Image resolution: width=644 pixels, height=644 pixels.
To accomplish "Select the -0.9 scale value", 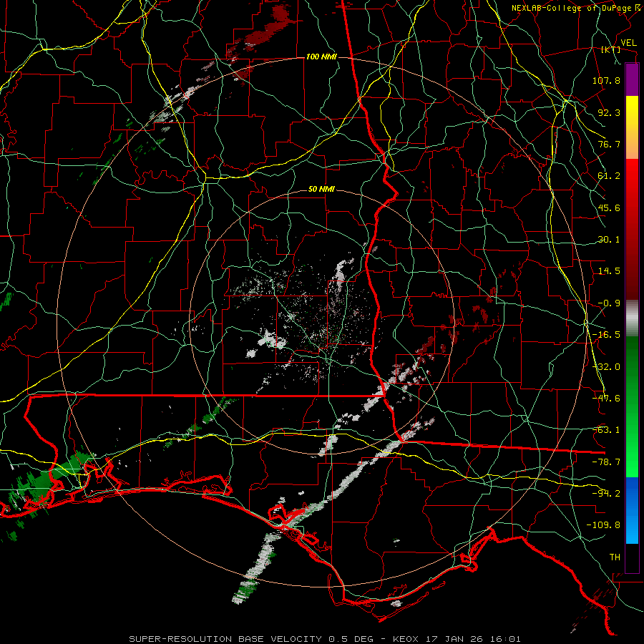I will 609,303.
